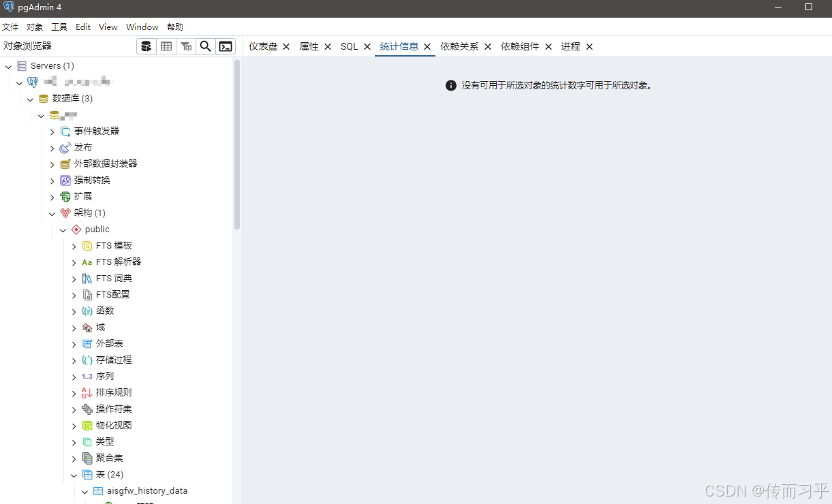The height and width of the screenshot is (504, 832).
Task: Click the Servers group icon
Action: (x=22, y=66)
